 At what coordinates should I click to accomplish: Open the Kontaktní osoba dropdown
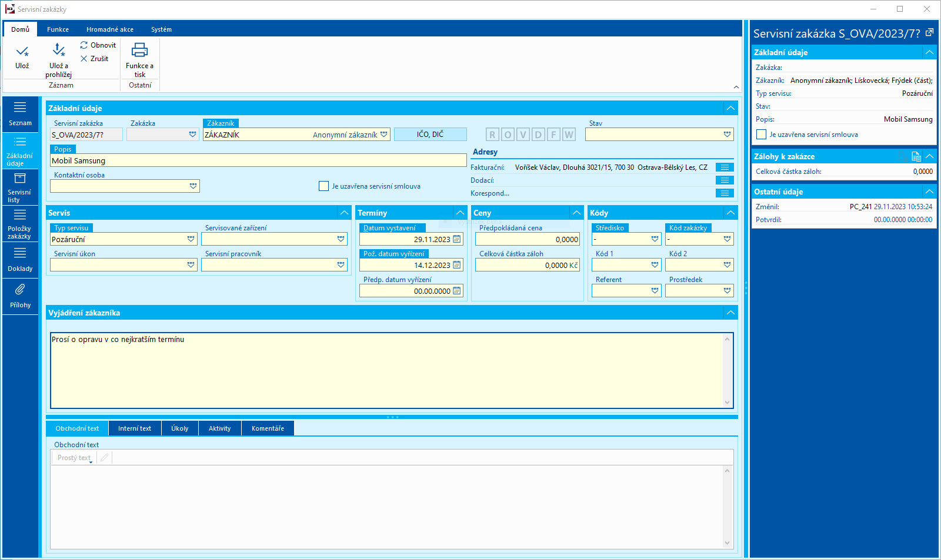(x=193, y=186)
